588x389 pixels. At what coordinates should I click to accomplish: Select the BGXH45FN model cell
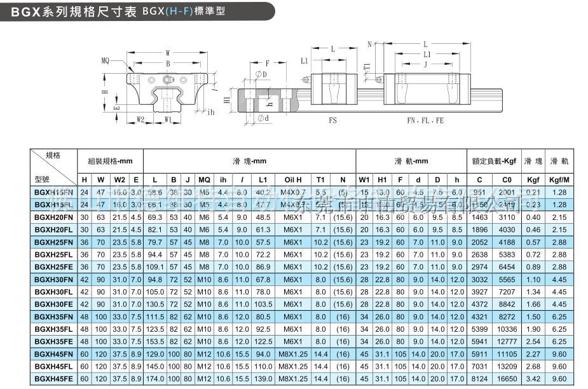[x=53, y=354]
